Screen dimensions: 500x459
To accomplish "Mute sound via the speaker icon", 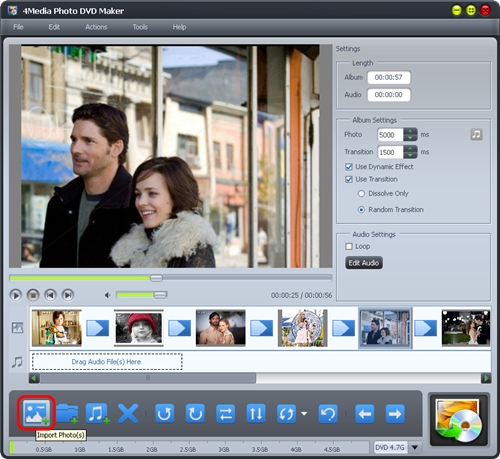I will click(x=107, y=295).
